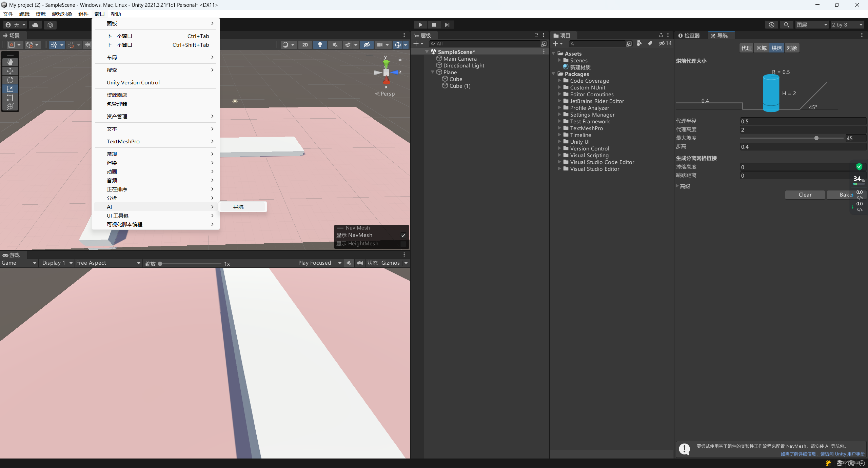The height and width of the screenshot is (468, 868).
Task: Select the Scale tool
Action: click(x=10, y=88)
